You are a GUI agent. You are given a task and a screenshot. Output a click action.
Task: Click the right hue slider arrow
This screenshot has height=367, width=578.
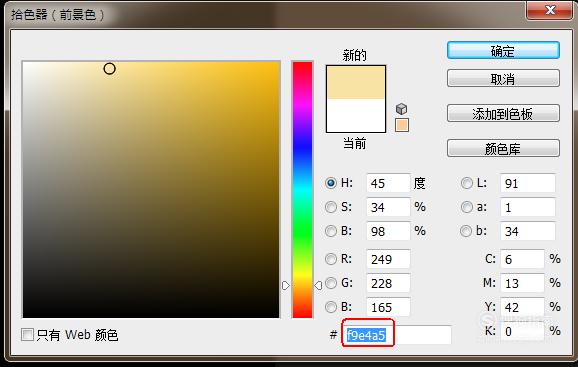(x=318, y=285)
